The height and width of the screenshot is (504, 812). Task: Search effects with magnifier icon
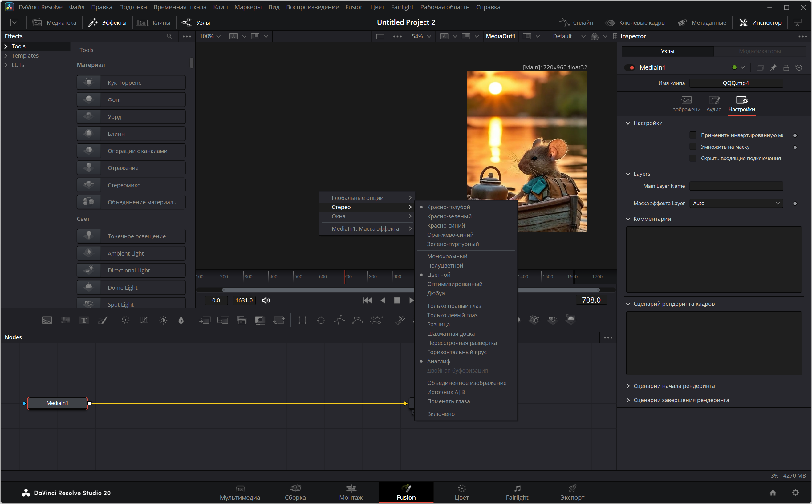click(169, 36)
